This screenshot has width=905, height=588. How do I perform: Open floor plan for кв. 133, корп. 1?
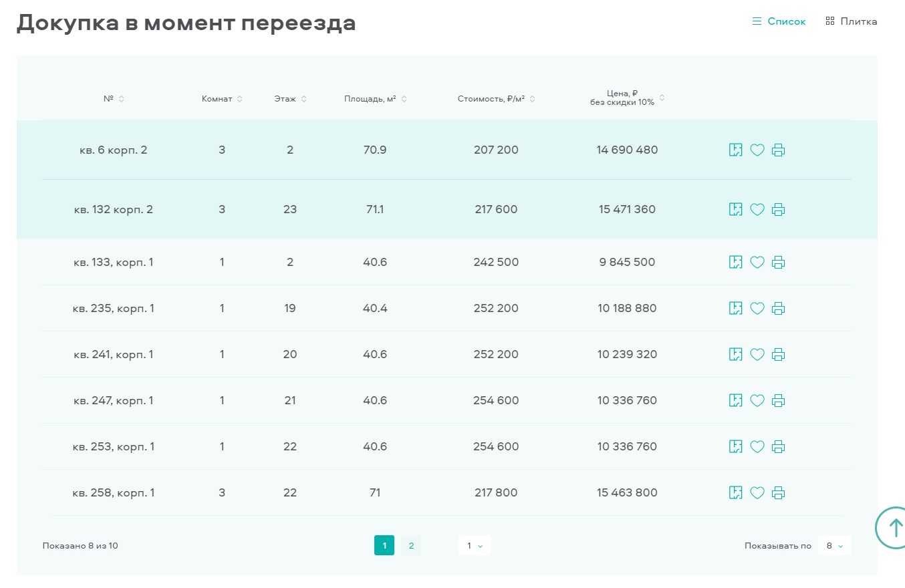tap(735, 262)
